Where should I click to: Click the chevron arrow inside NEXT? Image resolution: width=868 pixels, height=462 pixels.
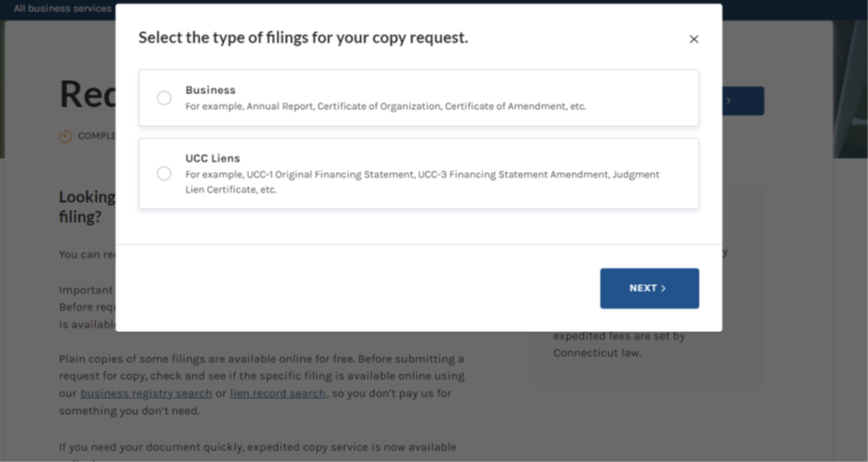[663, 289]
